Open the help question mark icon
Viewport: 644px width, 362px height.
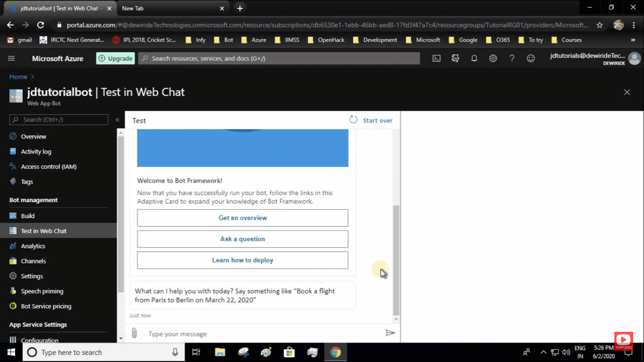512,58
